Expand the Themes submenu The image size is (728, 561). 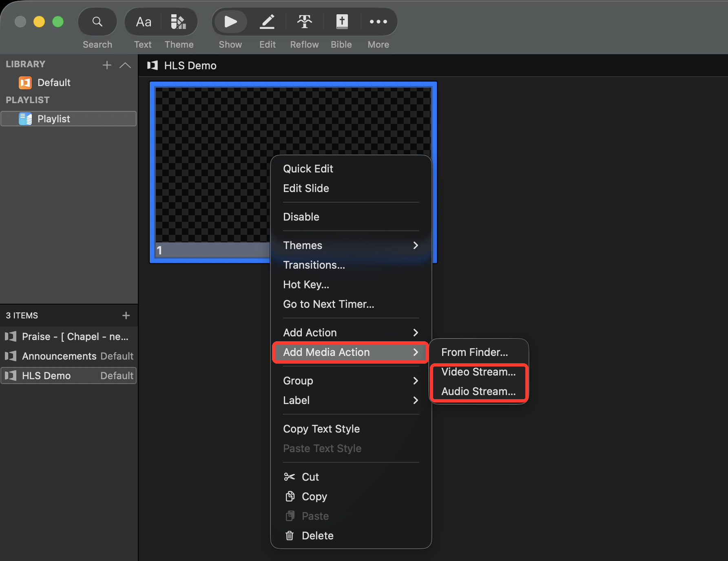351,245
